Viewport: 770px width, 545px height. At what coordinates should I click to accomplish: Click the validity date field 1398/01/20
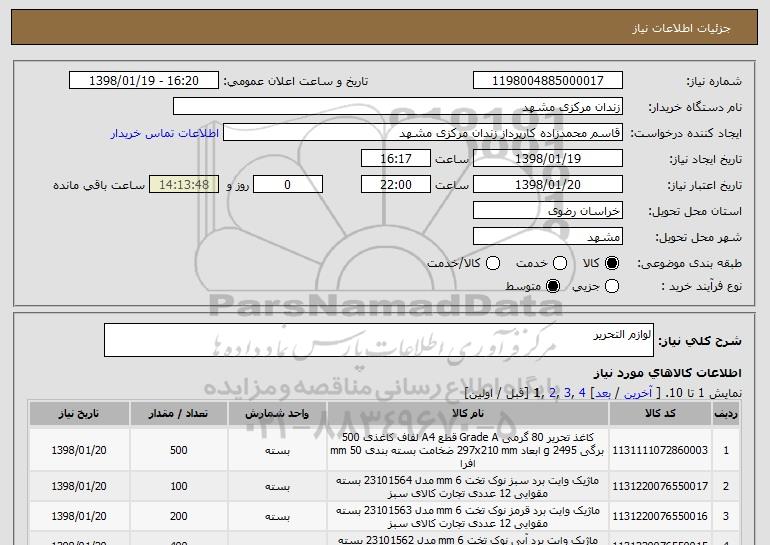click(548, 185)
